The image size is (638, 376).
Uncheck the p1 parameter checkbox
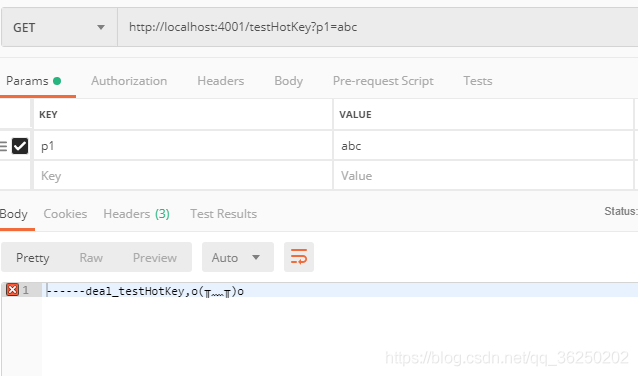(x=20, y=146)
